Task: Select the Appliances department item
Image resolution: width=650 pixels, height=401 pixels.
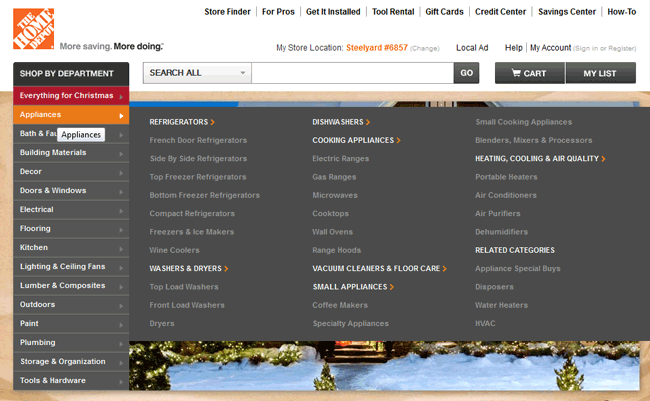Action: click(x=71, y=114)
